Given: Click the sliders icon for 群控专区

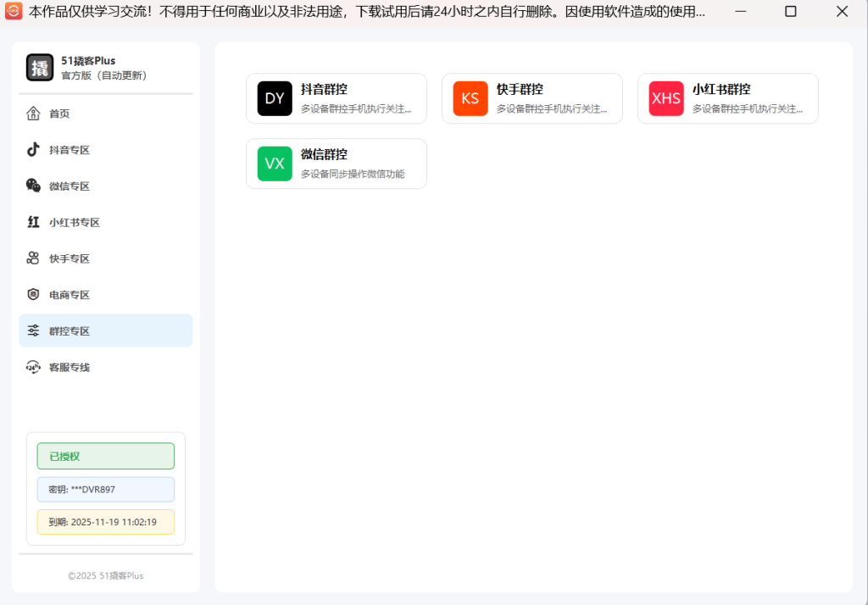Looking at the screenshot, I should (x=33, y=330).
